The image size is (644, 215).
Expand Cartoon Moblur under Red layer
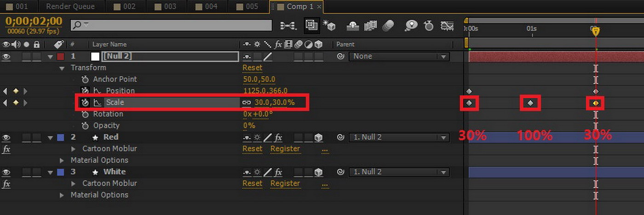pos(74,149)
